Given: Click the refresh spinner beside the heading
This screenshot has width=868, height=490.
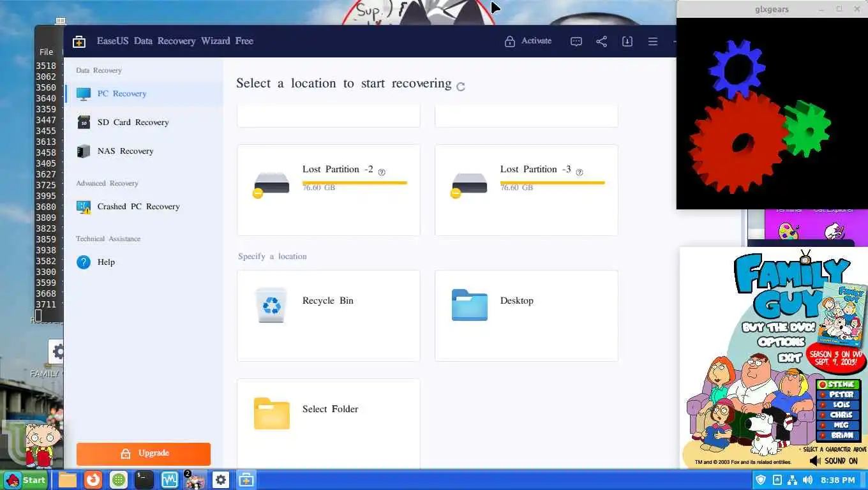Looking at the screenshot, I should pos(461,87).
